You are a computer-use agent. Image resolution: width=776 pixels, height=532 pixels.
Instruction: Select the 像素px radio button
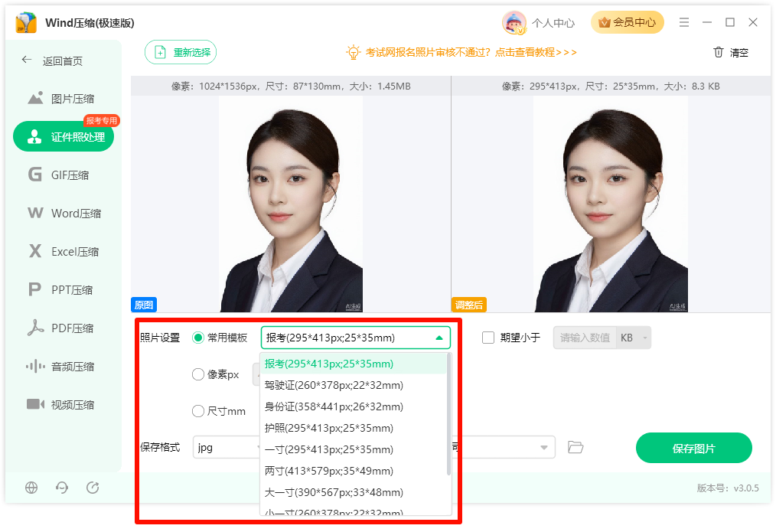pyautogui.click(x=198, y=374)
